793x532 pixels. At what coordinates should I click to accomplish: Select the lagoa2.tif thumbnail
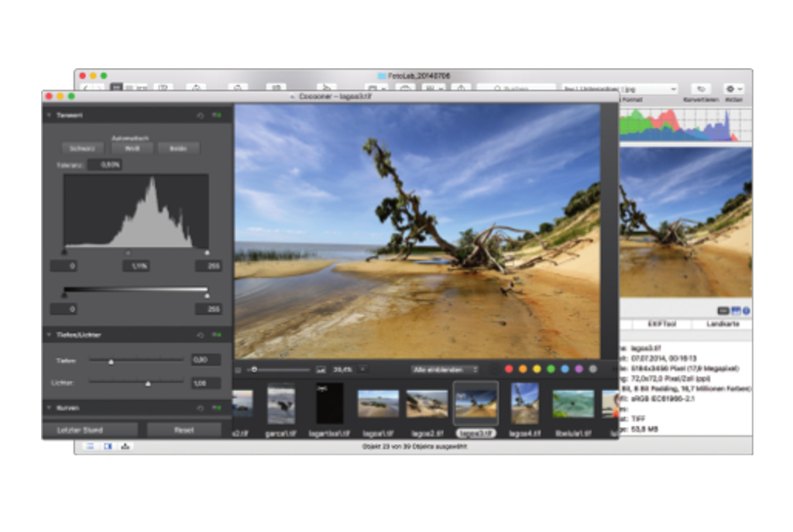tap(427, 404)
